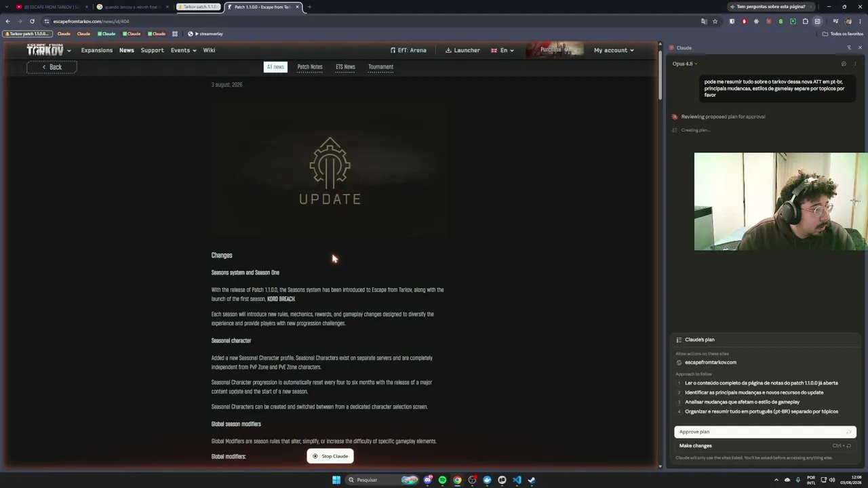The width and height of the screenshot is (868, 488).
Task: Open the 'Tem perguntas sobre esta página?' prompt
Action: pyautogui.click(x=771, y=7)
